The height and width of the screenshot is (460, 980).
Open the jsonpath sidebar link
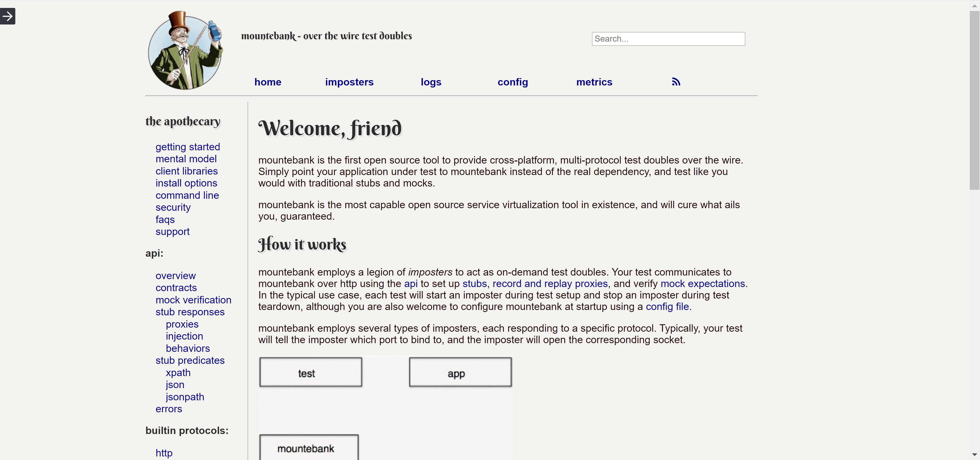point(185,397)
